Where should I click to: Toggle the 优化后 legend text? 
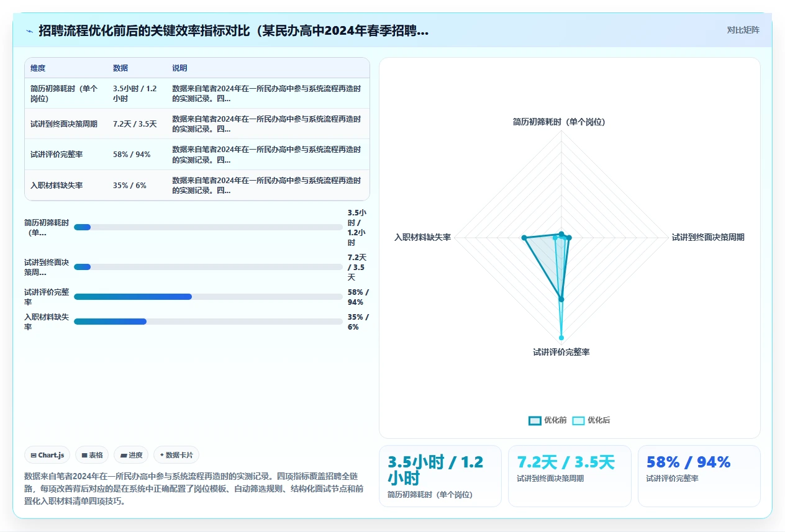[599, 420]
